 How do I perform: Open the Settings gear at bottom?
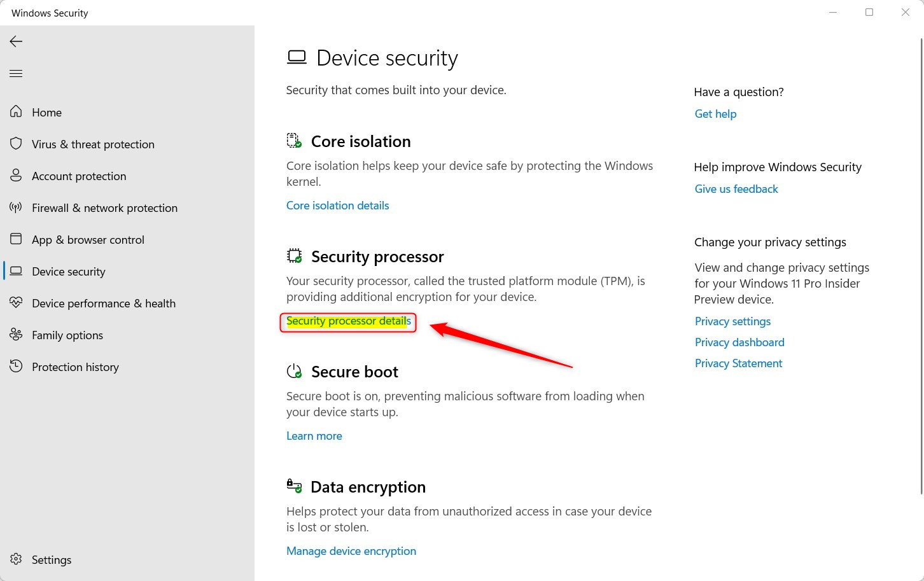pyautogui.click(x=16, y=559)
